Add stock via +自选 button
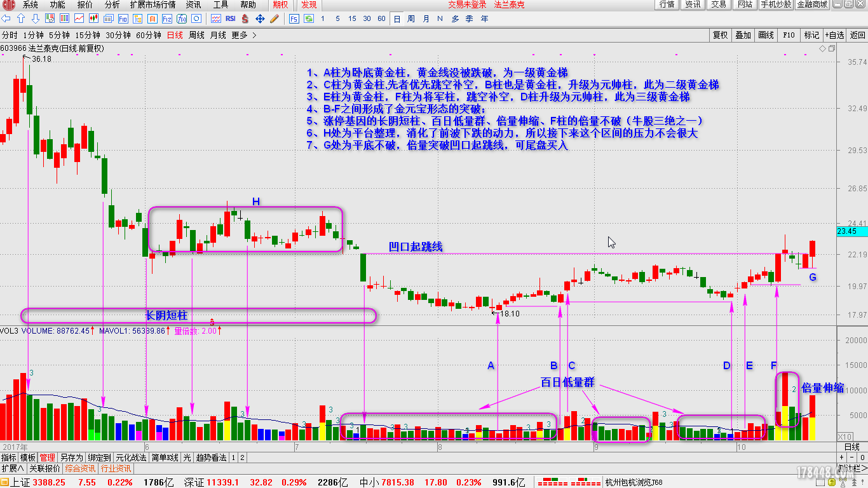Image resolution: width=868 pixels, height=488 pixels. [x=834, y=36]
